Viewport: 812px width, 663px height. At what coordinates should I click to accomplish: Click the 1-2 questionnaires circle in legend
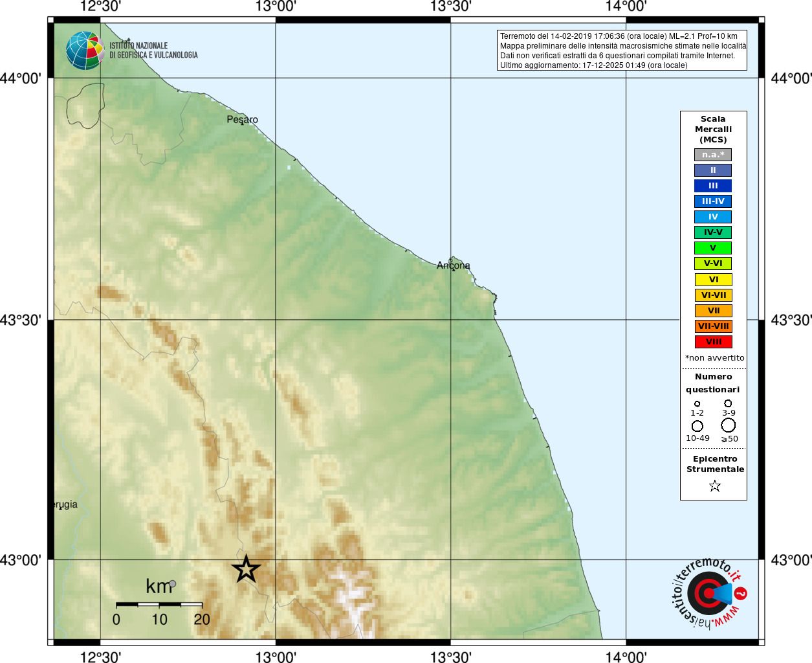click(697, 404)
